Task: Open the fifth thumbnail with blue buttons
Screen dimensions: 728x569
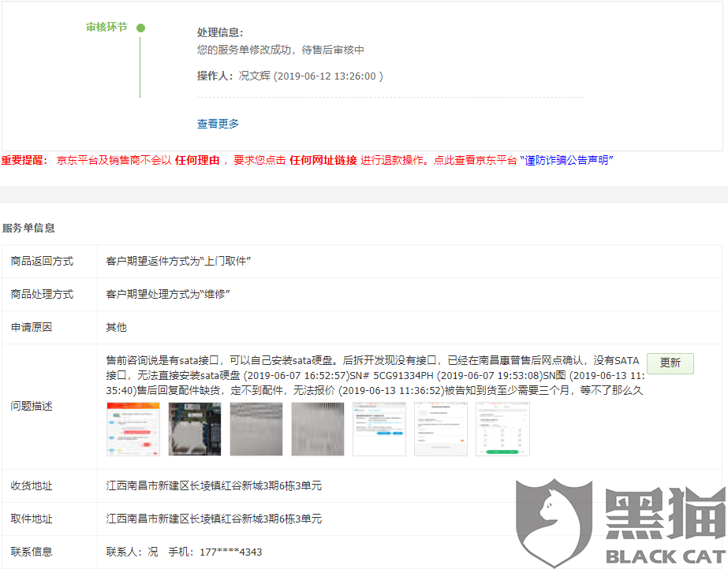Action: pyautogui.click(x=379, y=429)
